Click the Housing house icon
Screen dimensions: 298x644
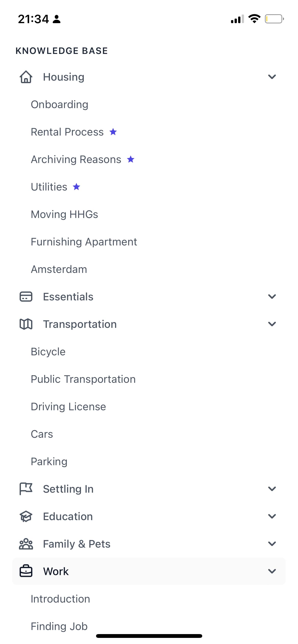(26, 77)
